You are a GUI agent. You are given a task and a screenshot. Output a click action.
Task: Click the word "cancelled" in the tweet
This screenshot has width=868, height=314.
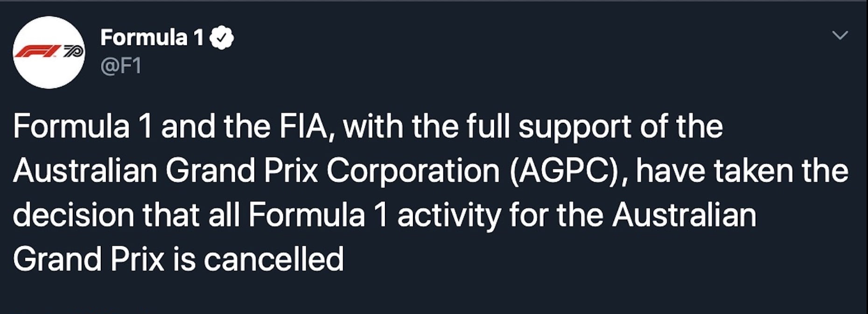pyautogui.click(x=274, y=259)
